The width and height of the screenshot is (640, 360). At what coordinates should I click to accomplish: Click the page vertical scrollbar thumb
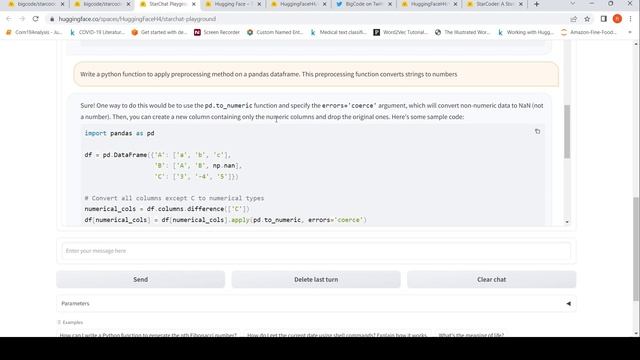(636, 249)
